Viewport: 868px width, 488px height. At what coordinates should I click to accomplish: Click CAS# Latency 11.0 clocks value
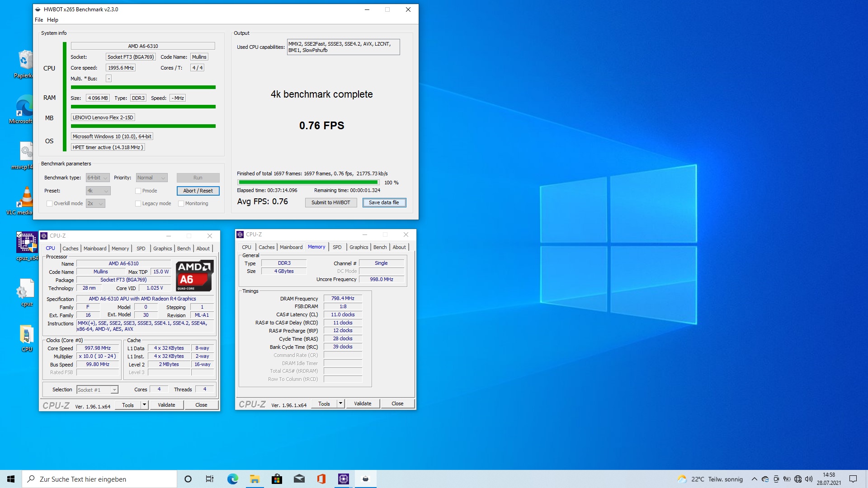[343, 314]
